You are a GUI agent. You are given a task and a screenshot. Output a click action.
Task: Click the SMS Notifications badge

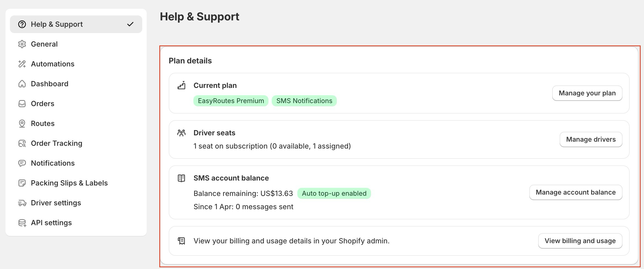click(304, 101)
